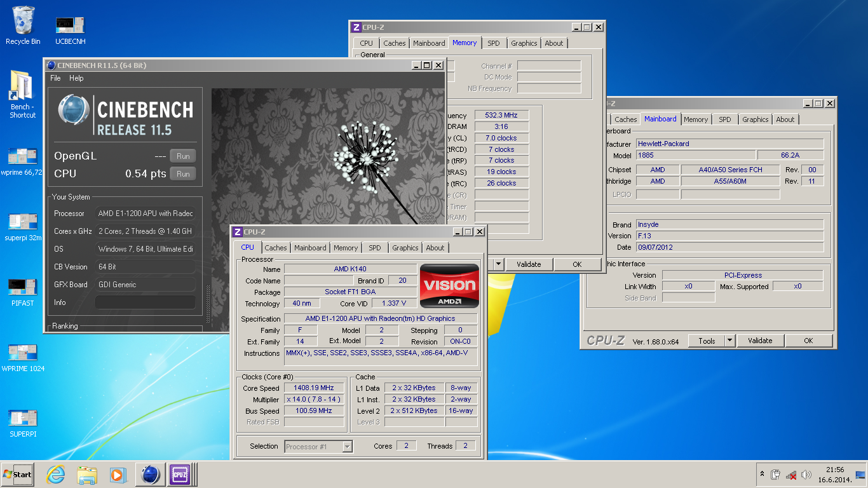868x488 pixels.
Task: Select the About tab in front CPU-Z
Action: pos(435,248)
